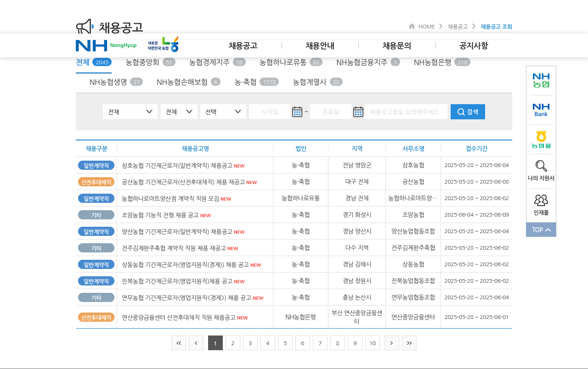Go to page 5
Image resolution: width=588 pixels, height=369 pixels.
285,343
